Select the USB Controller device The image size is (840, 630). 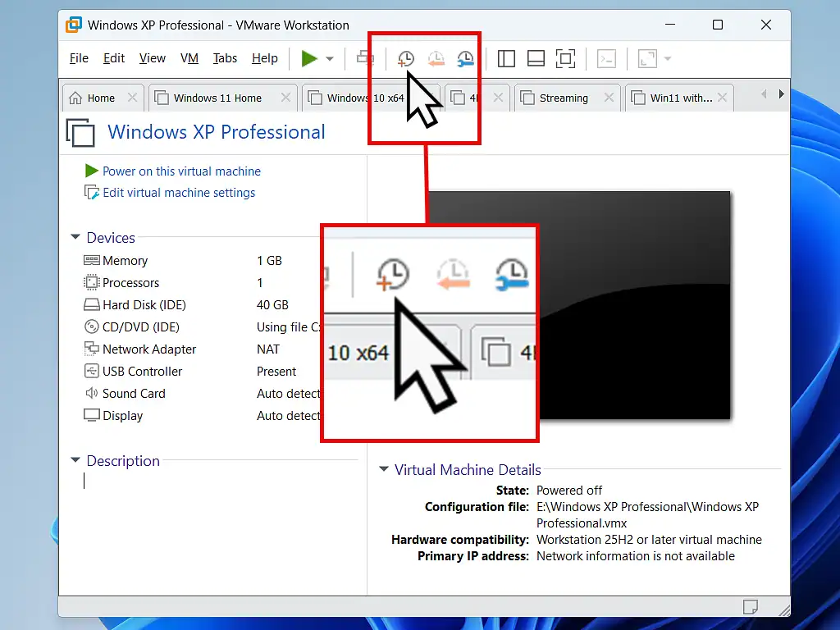[x=202, y=372]
